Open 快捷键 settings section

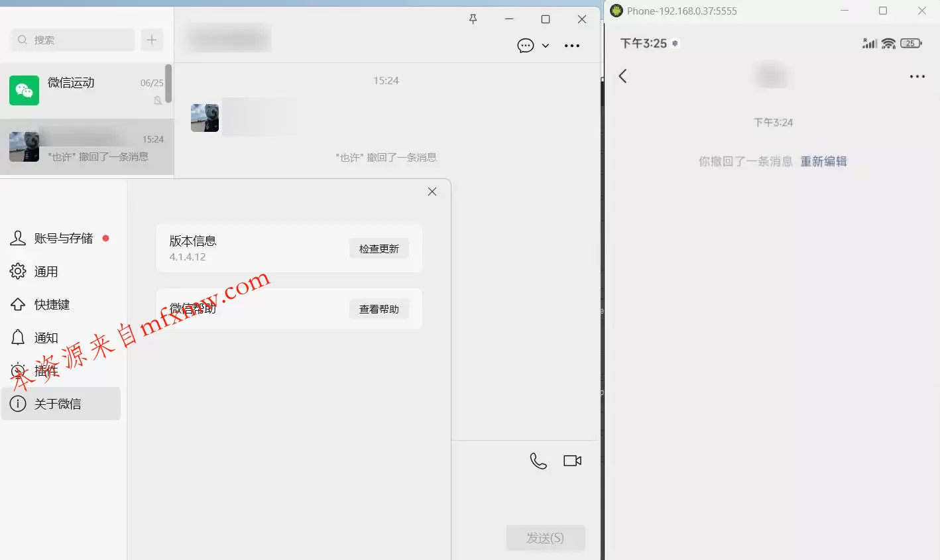tap(60, 305)
